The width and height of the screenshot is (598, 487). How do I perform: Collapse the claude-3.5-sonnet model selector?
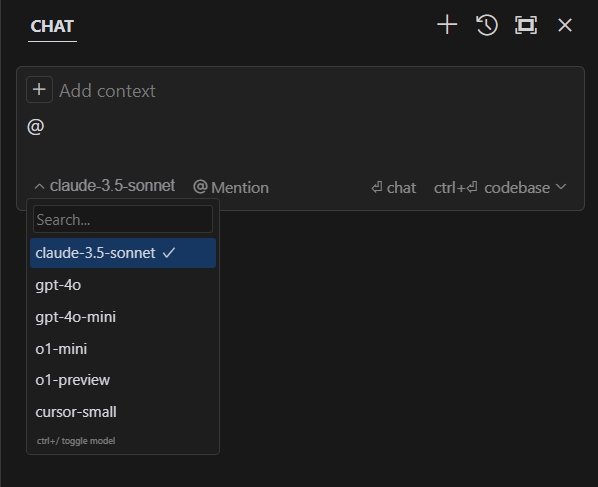click(104, 186)
